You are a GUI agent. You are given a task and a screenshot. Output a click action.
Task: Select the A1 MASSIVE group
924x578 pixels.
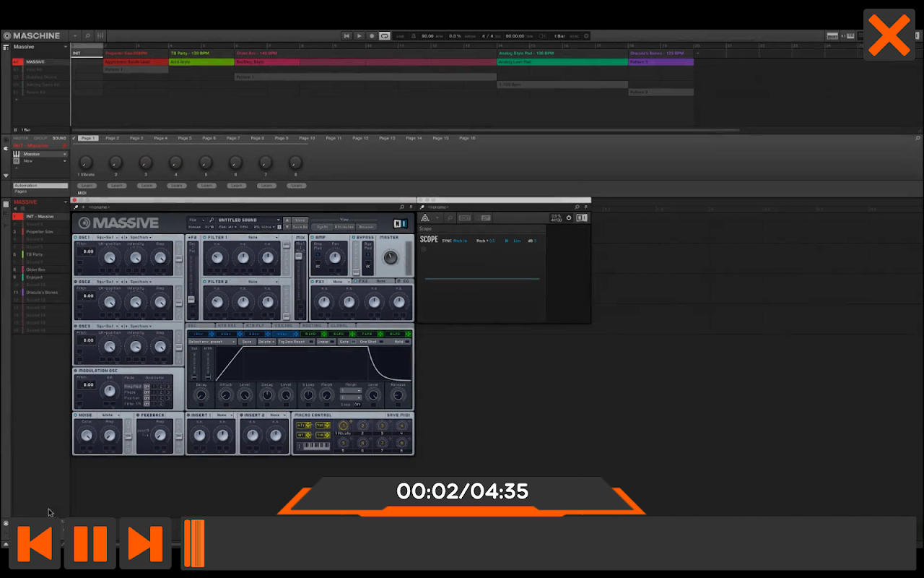point(41,62)
